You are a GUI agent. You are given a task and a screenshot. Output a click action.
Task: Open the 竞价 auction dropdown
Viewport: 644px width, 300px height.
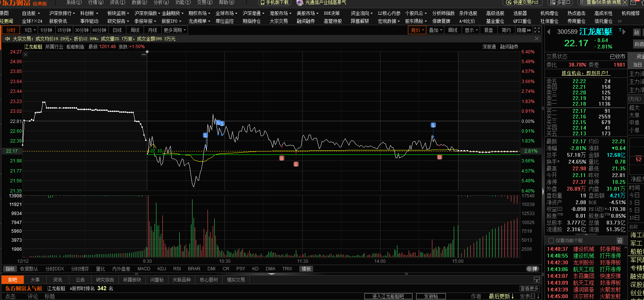click(418, 30)
